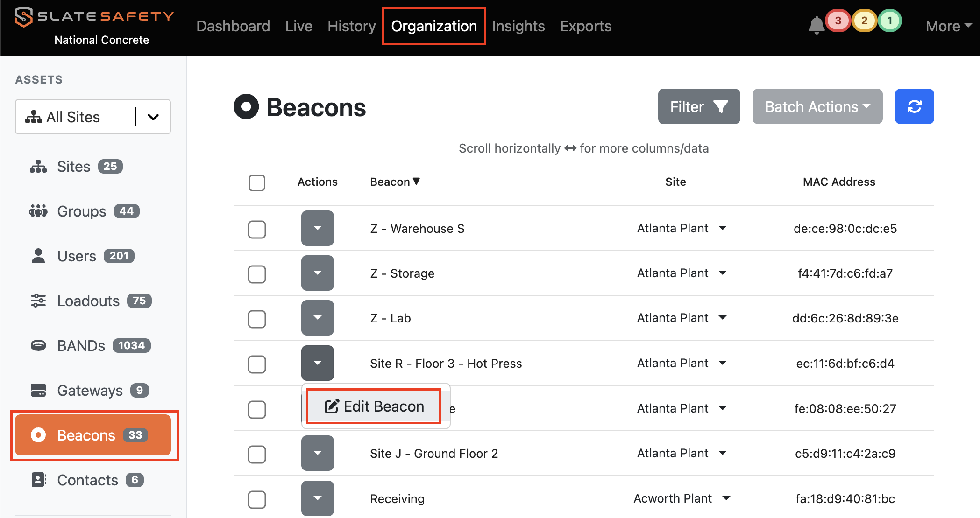Switch to the Insights tab
The height and width of the screenshot is (518, 980).
[x=518, y=26]
